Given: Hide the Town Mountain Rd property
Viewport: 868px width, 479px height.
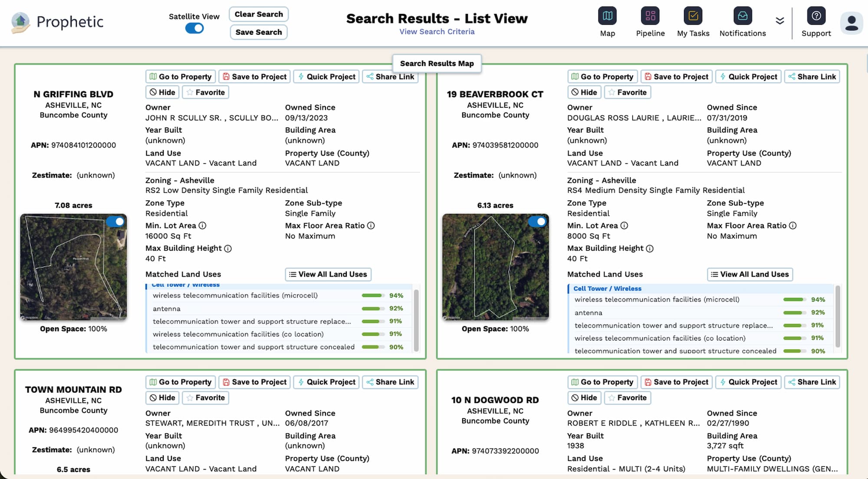Looking at the screenshot, I should coord(162,398).
